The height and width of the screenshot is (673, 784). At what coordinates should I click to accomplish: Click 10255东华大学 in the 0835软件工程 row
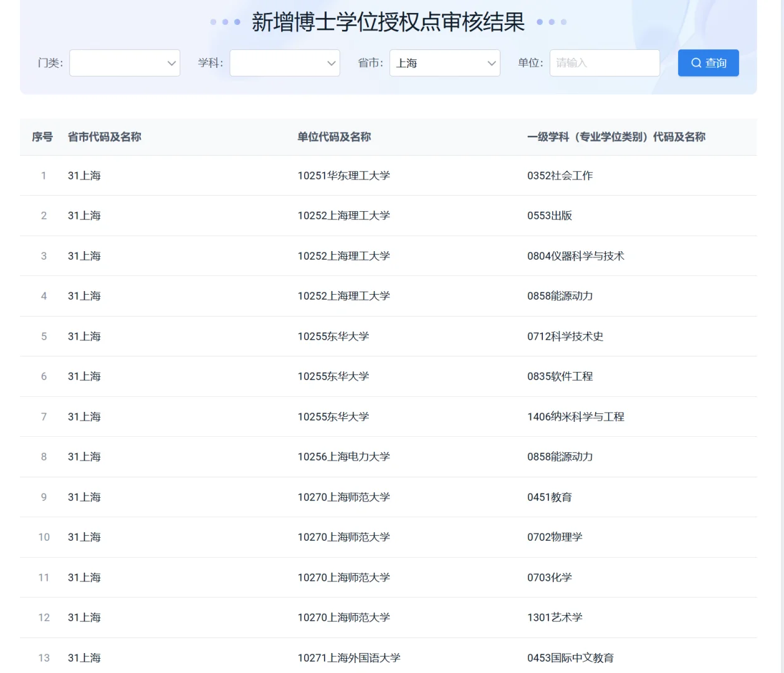coord(333,376)
